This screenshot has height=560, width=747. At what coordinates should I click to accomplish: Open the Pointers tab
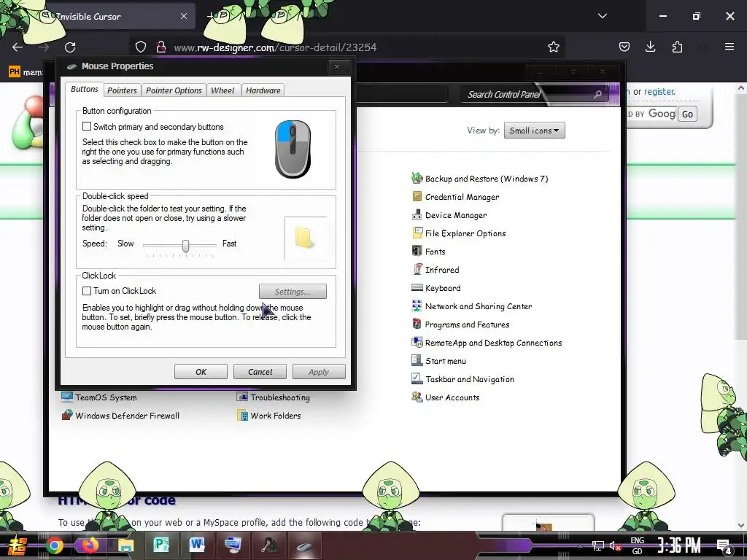click(122, 90)
